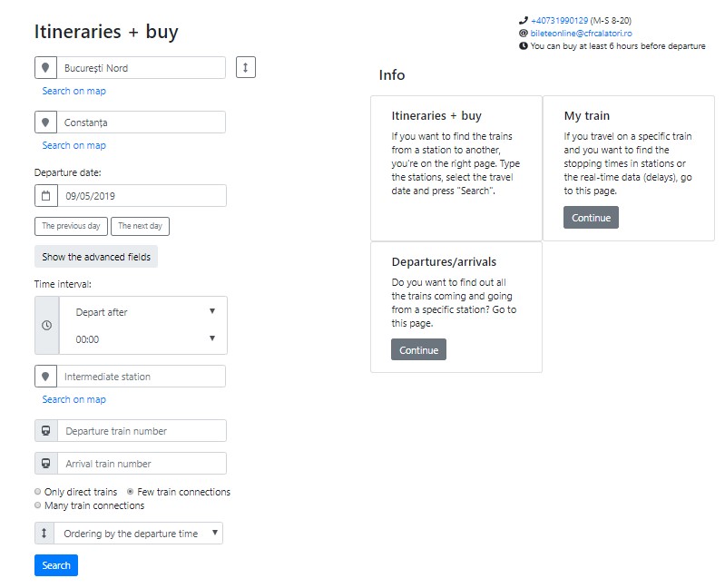Image resolution: width=725 pixels, height=588 pixels.
Task: Click the train icon beside Departure train number
Action: (x=45, y=431)
